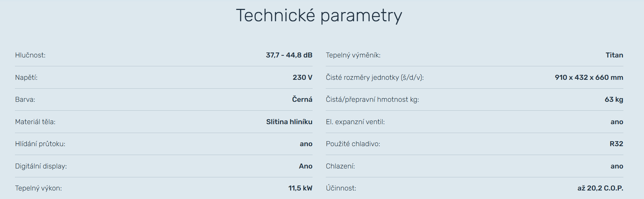
Task: Click the 230 V voltage value
Action: (x=302, y=77)
